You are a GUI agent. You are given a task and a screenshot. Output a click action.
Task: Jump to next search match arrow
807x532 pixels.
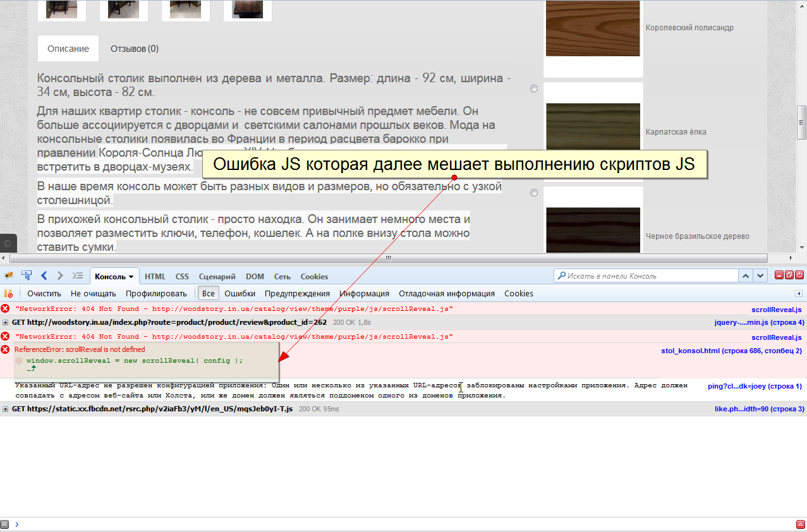[x=761, y=275]
